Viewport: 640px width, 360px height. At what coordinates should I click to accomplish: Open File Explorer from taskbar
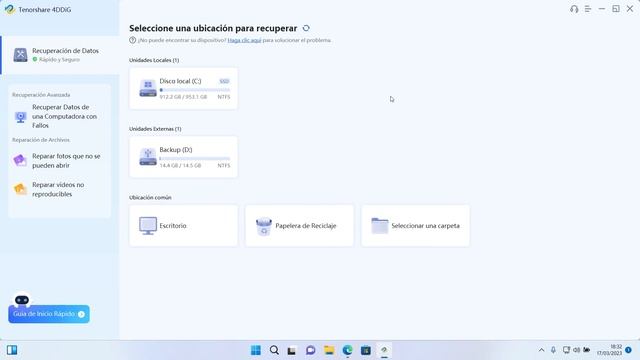pos(329,350)
